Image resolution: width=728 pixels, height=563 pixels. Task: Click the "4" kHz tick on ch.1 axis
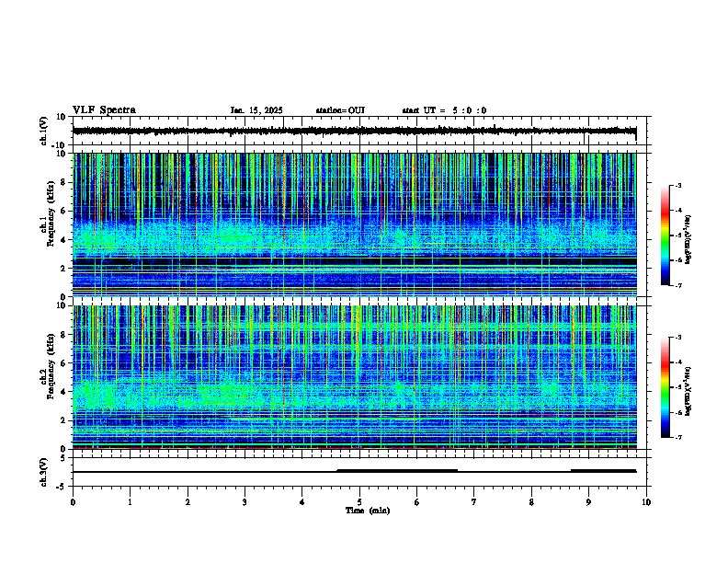(x=63, y=240)
